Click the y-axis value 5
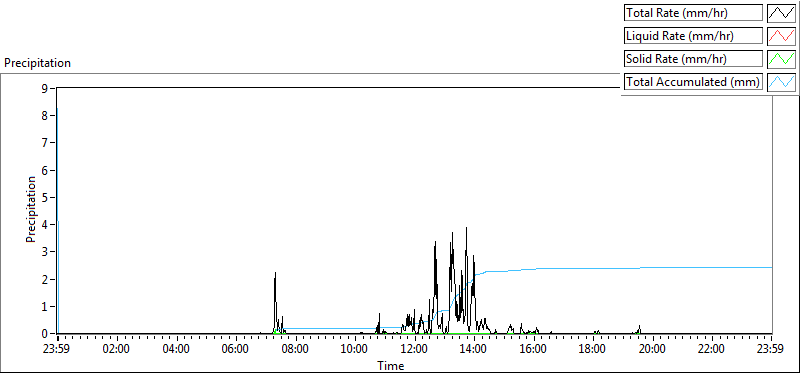800x373 pixels. click(45, 197)
